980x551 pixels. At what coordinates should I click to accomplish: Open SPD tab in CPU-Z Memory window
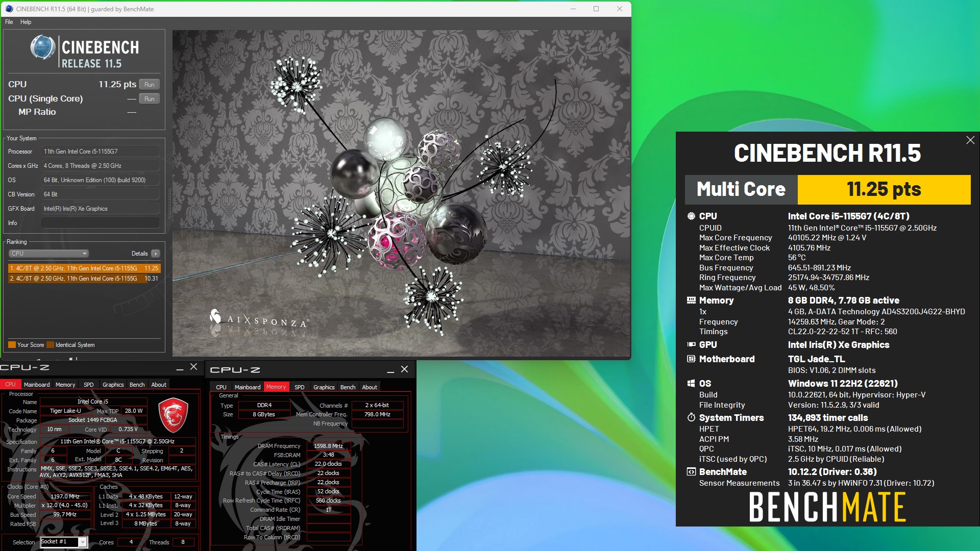300,387
